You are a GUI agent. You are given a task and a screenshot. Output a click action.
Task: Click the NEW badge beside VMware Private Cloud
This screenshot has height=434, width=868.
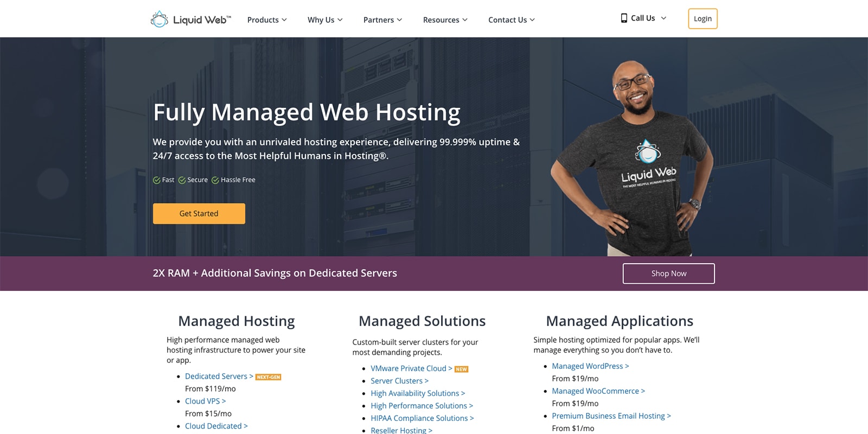pyautogui.click(x=461, y=369)
